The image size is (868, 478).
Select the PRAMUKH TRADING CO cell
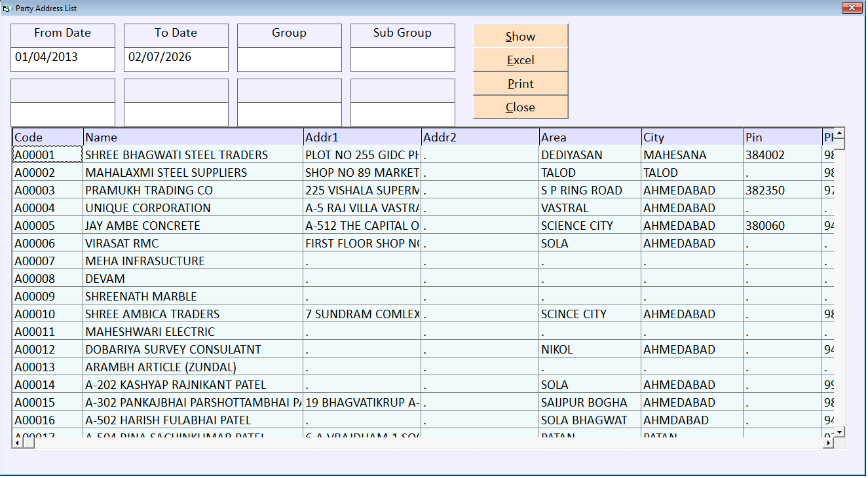[193, 191]
